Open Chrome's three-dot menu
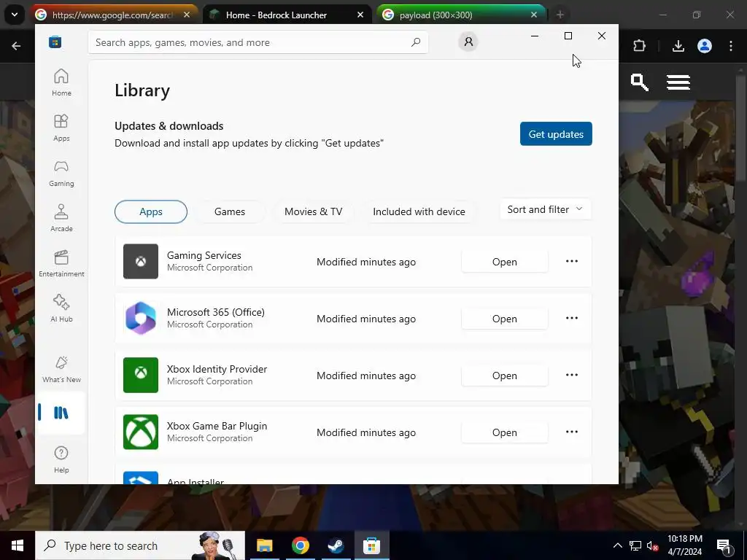 pos(731,46)
